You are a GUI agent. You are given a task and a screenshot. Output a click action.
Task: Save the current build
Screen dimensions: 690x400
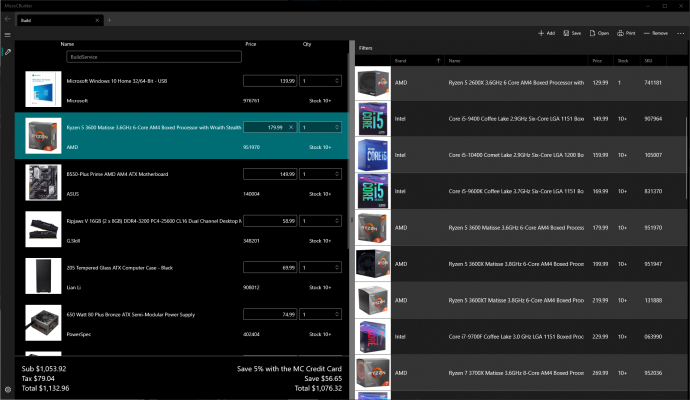click(x=572, y=33)
